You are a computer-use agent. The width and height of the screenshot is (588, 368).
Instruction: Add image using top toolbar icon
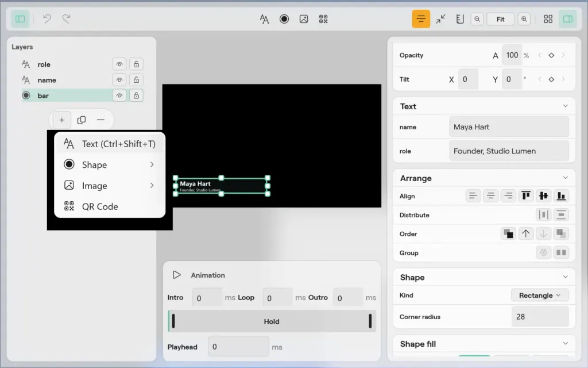[304, 19]
